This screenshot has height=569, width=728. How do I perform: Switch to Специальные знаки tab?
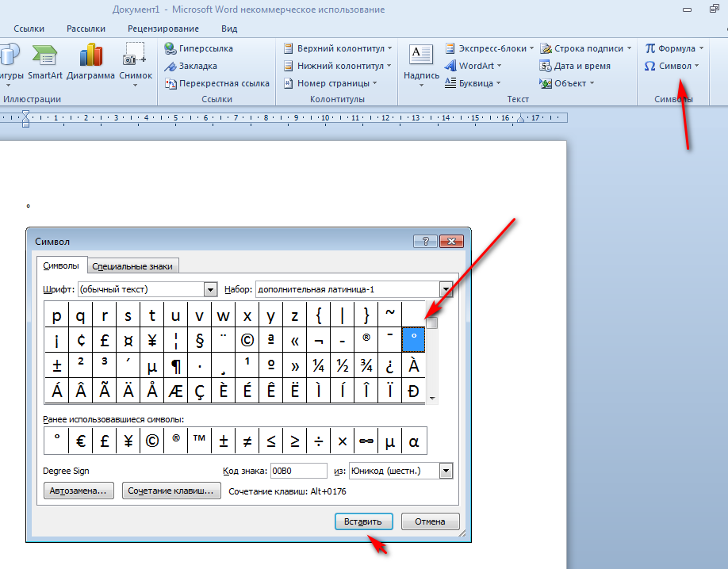click(x=132, y=266)
